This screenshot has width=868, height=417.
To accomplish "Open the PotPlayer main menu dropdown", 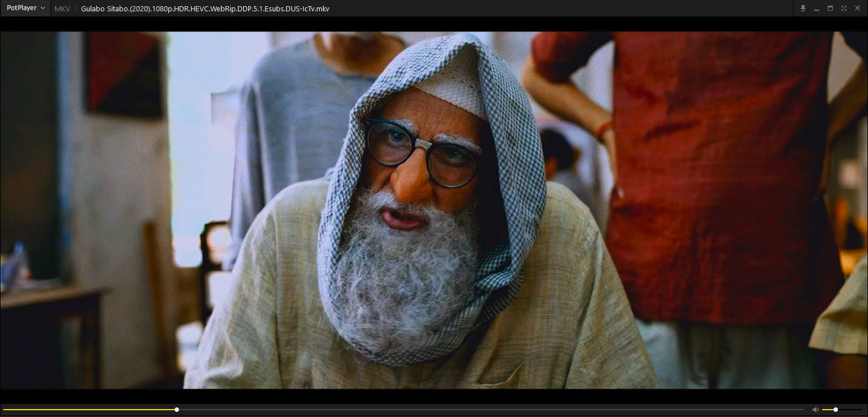I will click(x=25, y=8).
